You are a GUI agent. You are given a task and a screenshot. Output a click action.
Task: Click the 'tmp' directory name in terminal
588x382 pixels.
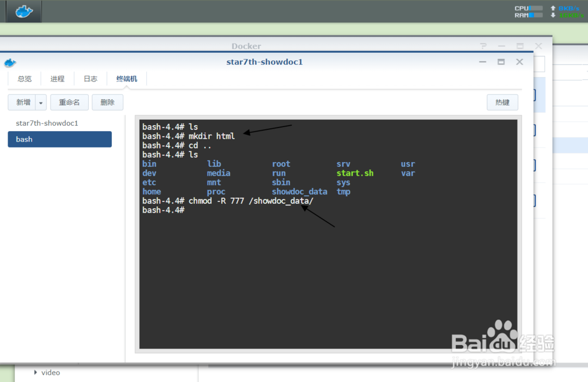point(343,192)
